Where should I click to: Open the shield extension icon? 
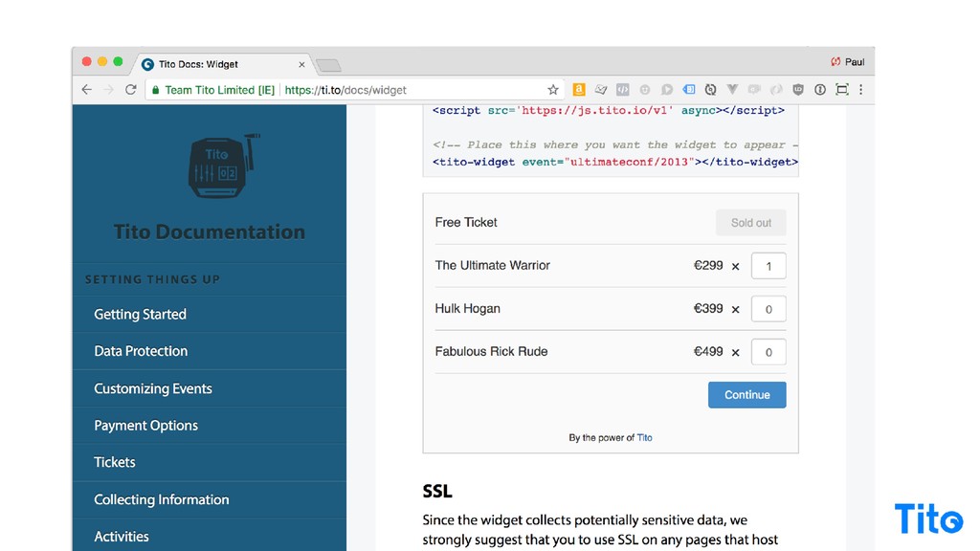point(798,90)
